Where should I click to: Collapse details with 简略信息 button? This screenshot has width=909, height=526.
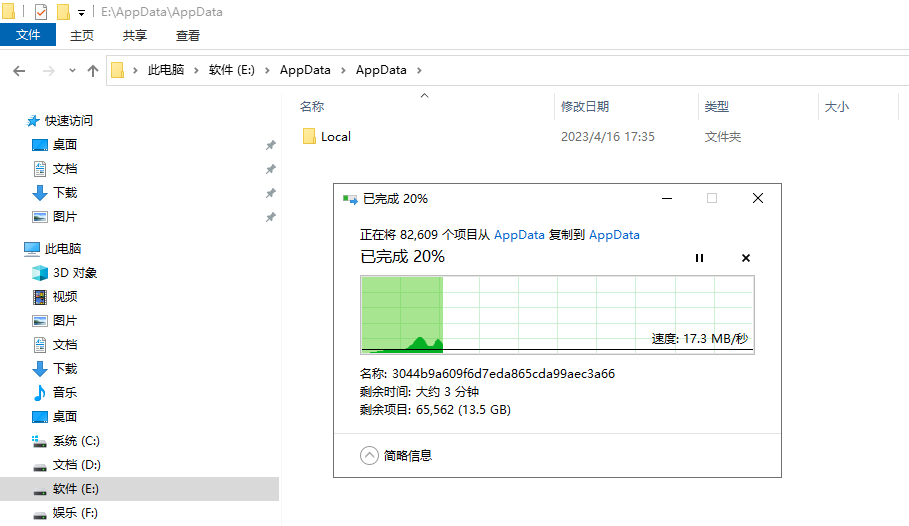[397, 456]
